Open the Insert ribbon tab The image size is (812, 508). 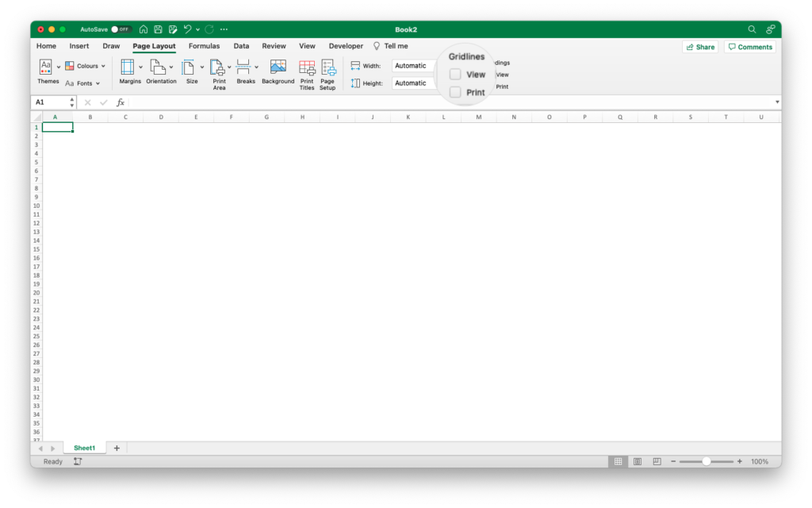(x=79, y=46)
